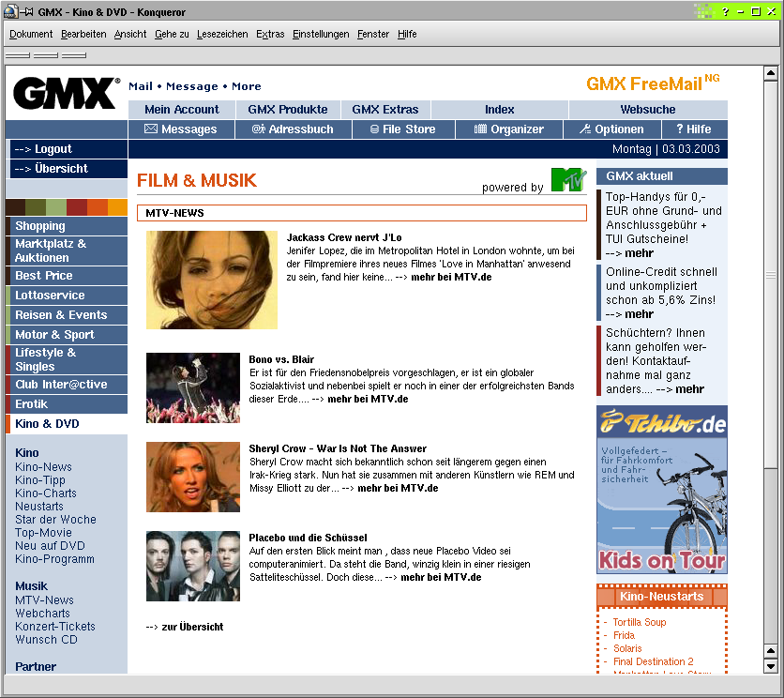This screenshot has width=784, height=698.
Task: Click the sticky pin icon in title bar
Action: tap(26, 11)
